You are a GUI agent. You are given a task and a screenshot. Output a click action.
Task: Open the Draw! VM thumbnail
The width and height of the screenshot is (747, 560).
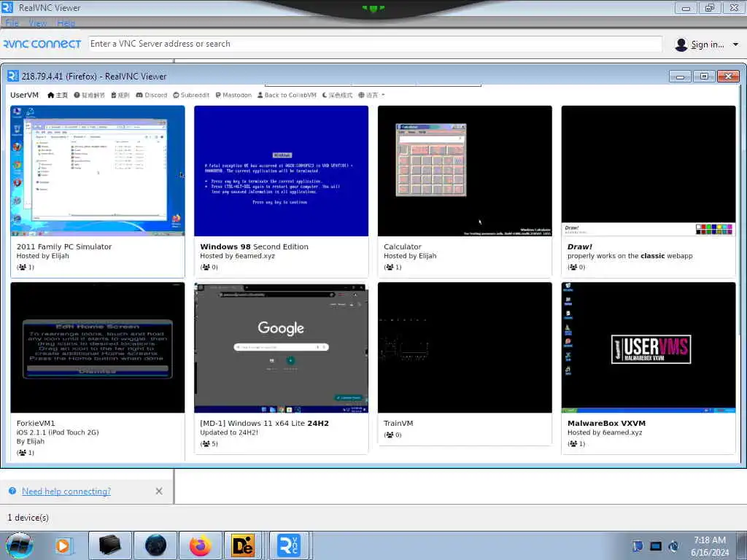649,171
